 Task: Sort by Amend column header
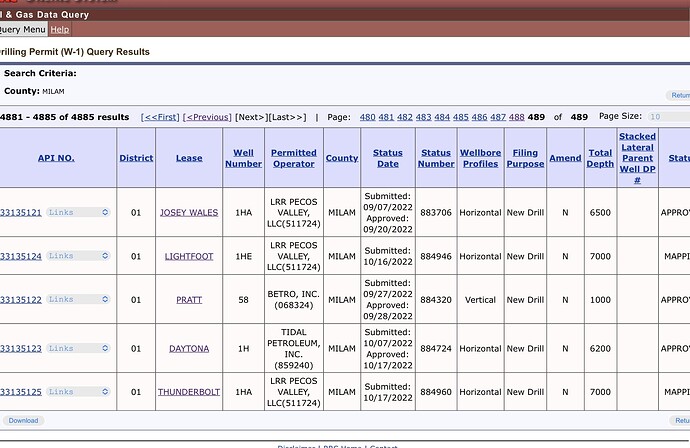(565, 158)
